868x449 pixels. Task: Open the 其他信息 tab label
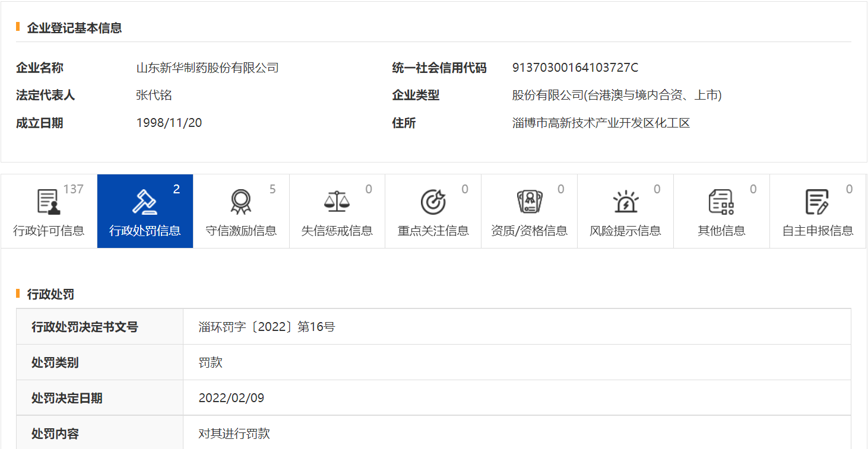[721, 231]
